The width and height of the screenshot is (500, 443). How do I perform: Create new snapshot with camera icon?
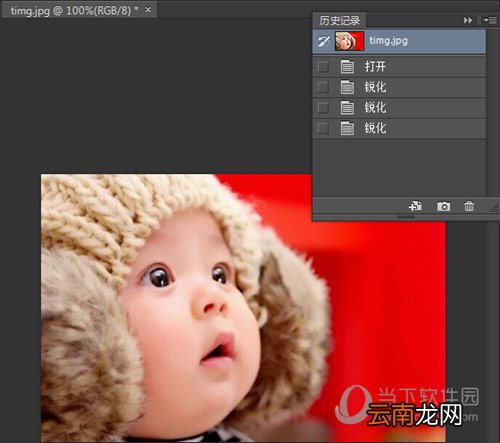pyautogui.click(x=443, y=206)
